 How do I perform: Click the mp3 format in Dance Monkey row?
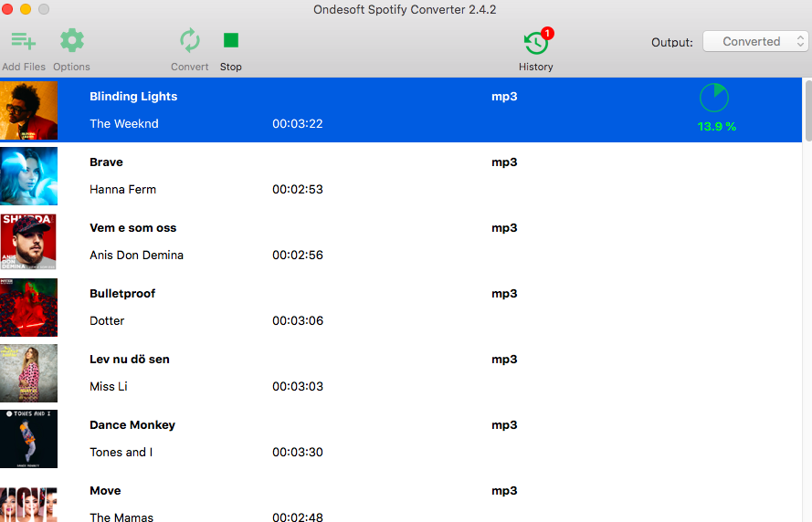504,425
